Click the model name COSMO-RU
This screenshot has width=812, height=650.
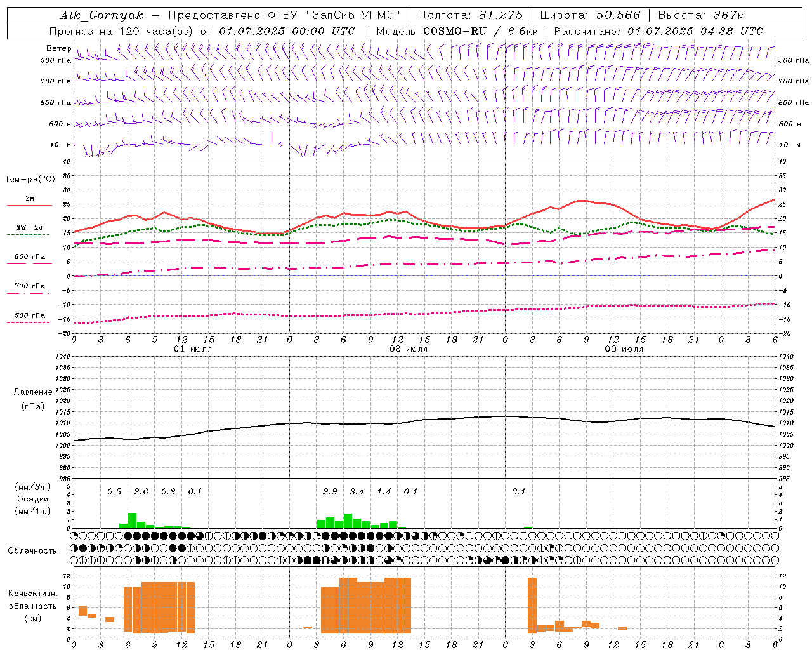454,31
